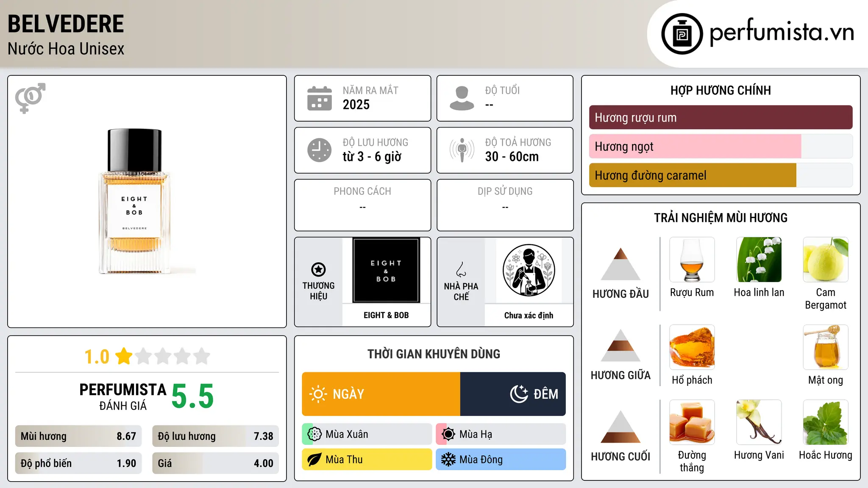Click the unisex gender symbol icon
This screenshot has width=868, height=488.
pyautogui.click(x=30, y=98)
